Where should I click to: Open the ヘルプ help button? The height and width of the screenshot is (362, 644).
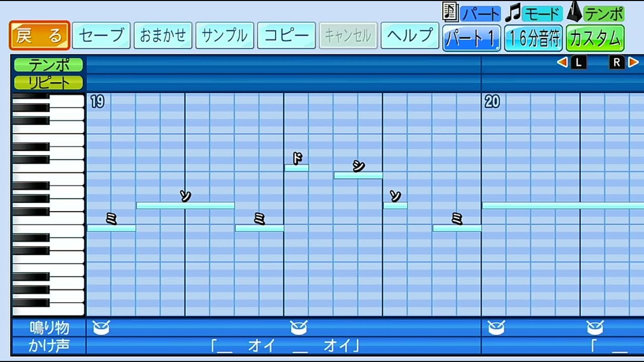click(x=410, y=36)
